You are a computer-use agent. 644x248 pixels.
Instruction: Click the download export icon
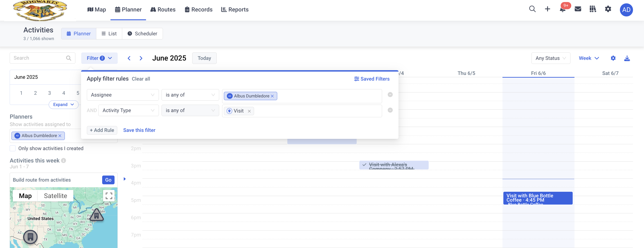[627, 58]
